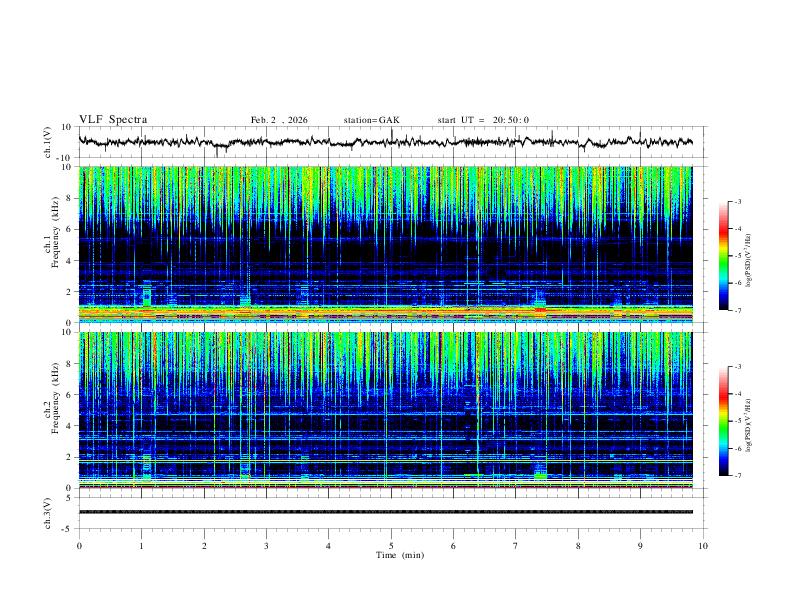The height and width of the screenshot is (612, 792).
Task: Click the "Time (min)" axis title
Action: 400,555
